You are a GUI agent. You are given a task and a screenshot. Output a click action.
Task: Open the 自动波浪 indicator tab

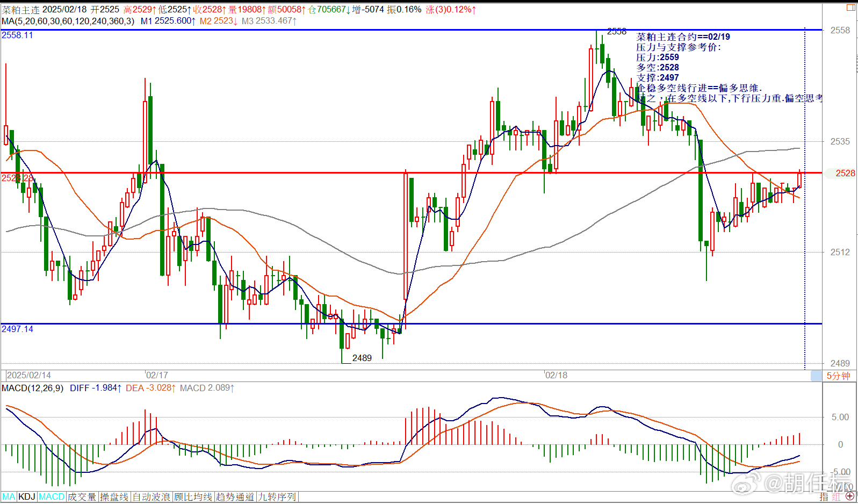pyautogui.click(x=152, y=497)
